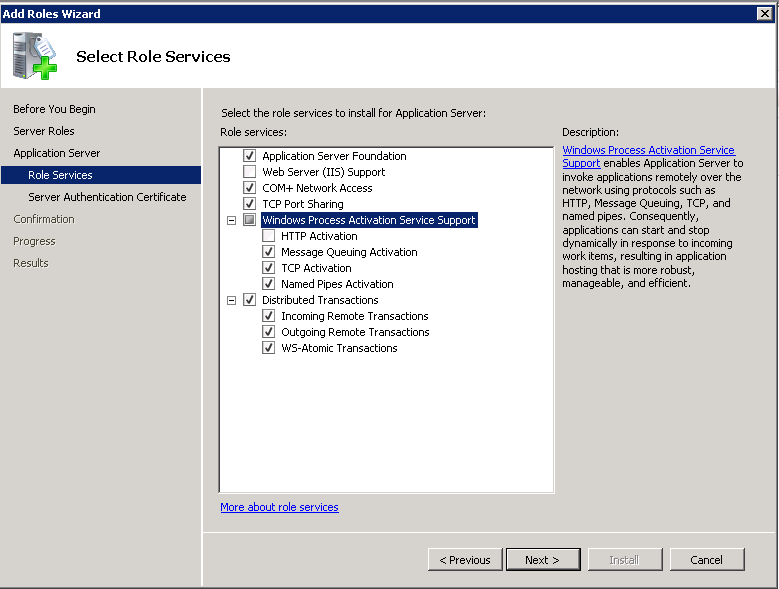Toggle TCP Port Sharing checkbox
Image resolution: width=779 pixels, height=589 pixels.
249,204
